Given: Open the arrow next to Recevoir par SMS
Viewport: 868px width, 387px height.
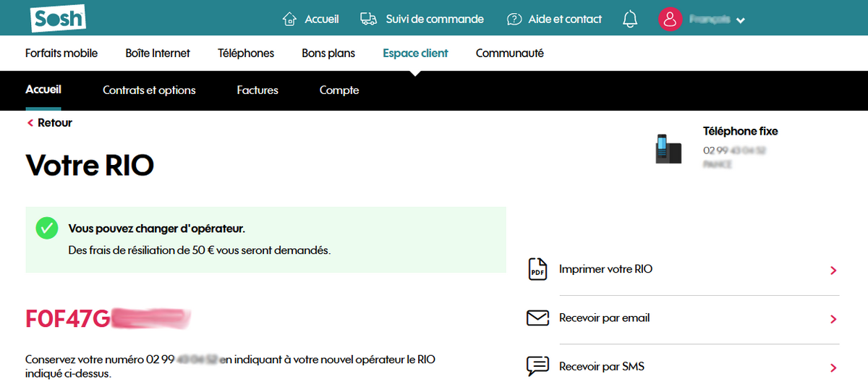Looking at the screenshot, I should point(833,367).
